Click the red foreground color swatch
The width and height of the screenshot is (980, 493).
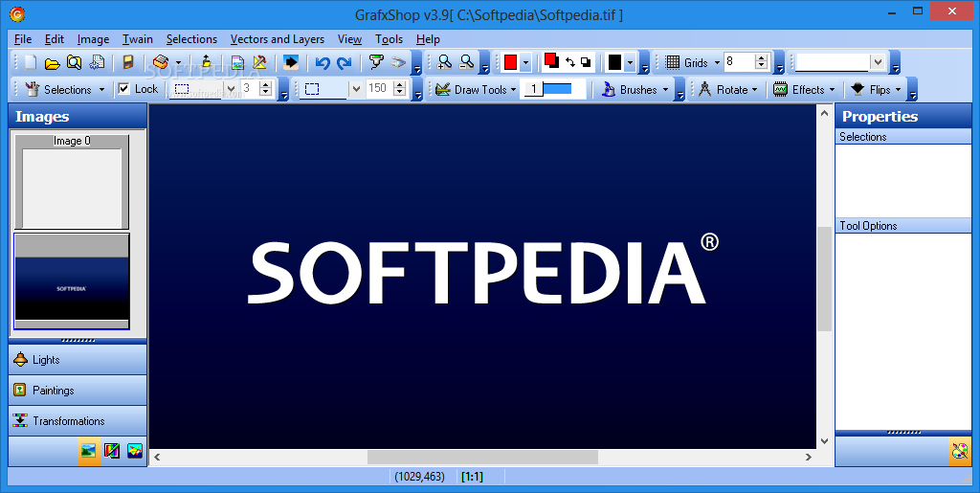point(550,59)
